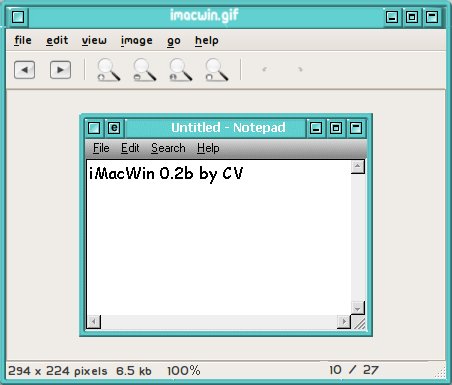Screen dimensions: 452x385
Task: Open Notepad's Search menu
Action: tap(168, 148)
